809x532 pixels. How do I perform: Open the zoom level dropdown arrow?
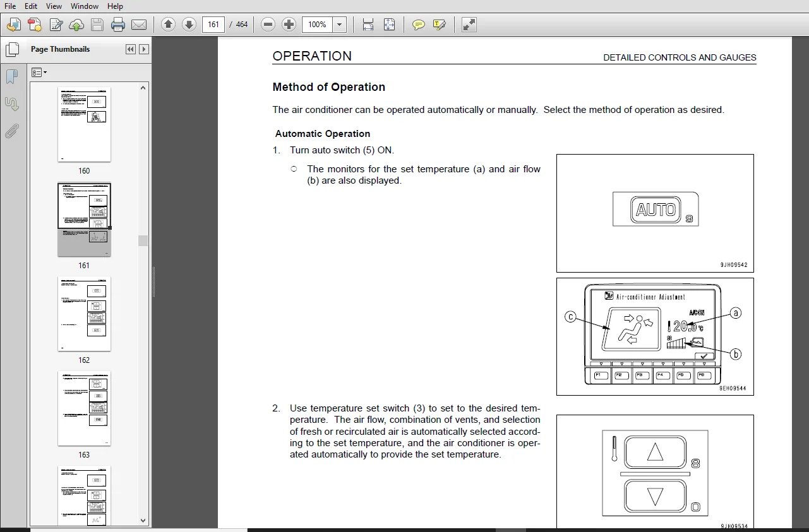click(x=340, y=25)
